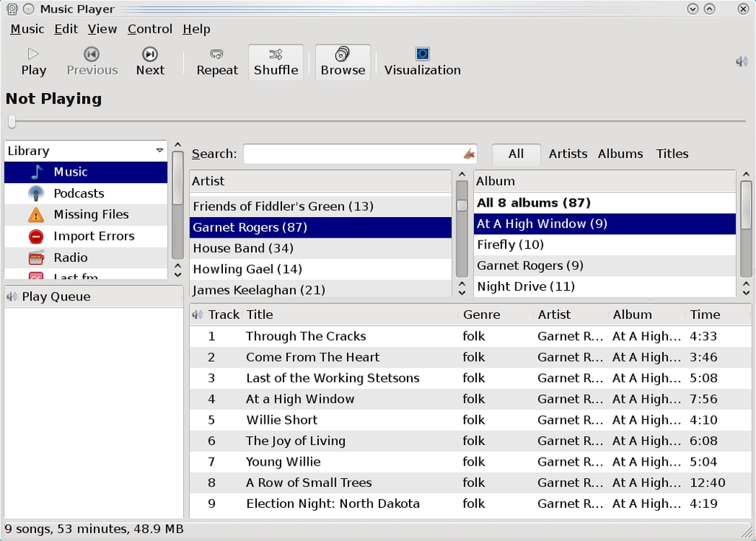Toggle the Browse pane
The height and width of the screenshot is (541, 756).
click(343, 61)
